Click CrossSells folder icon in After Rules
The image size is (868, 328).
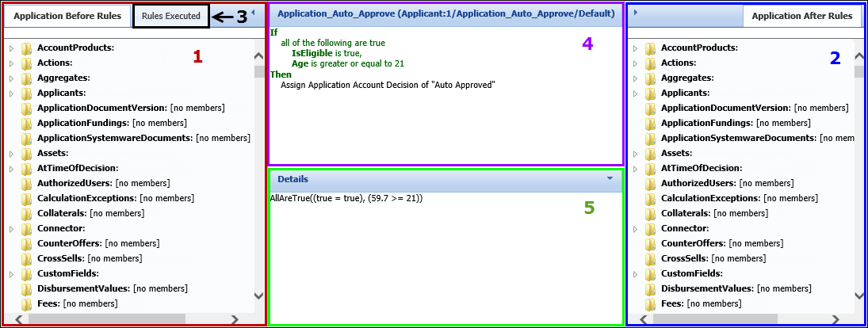pos(651,258)
